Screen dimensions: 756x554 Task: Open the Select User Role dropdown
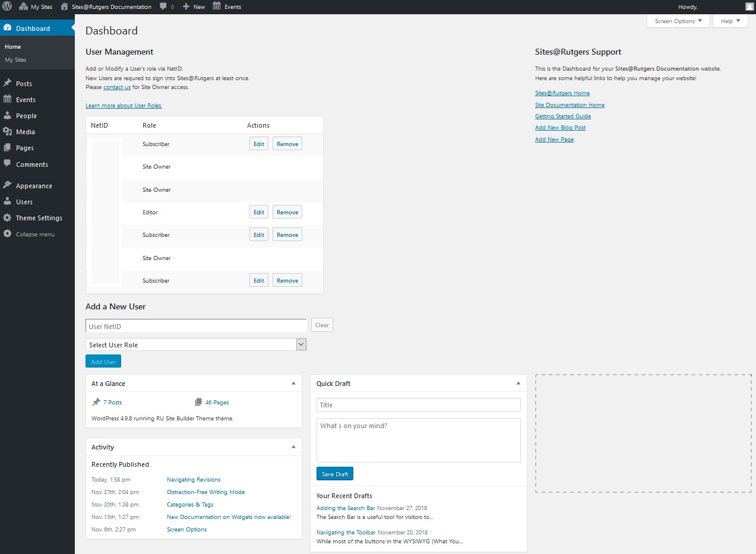(196, 345)
